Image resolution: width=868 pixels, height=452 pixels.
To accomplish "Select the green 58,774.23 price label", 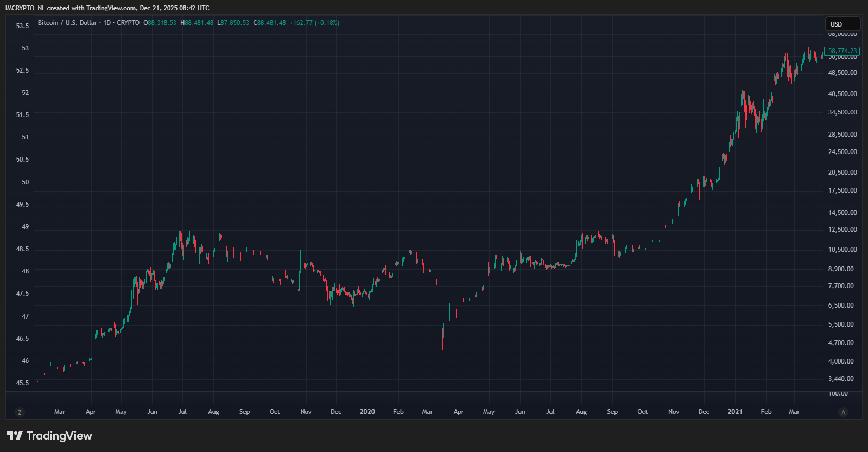I will click(842, 51).
